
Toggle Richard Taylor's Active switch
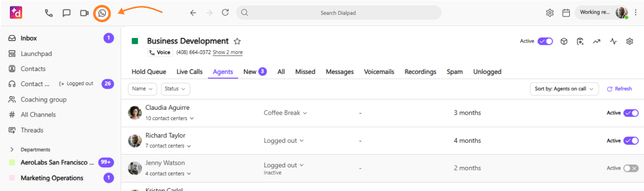click(x=631, y=141)
